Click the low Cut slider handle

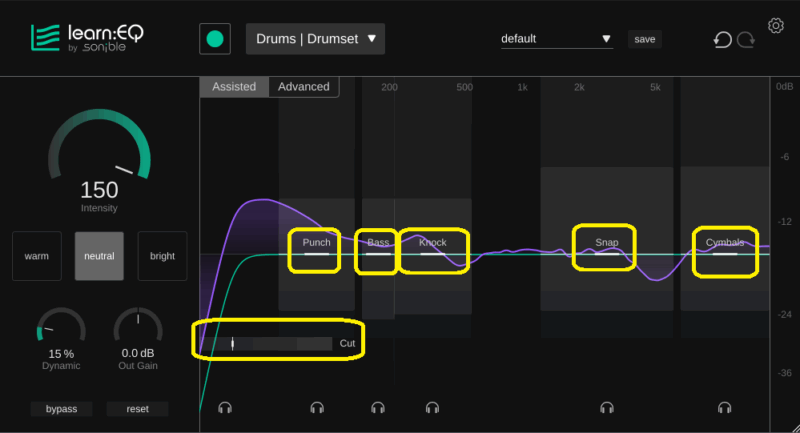point(233,343)
